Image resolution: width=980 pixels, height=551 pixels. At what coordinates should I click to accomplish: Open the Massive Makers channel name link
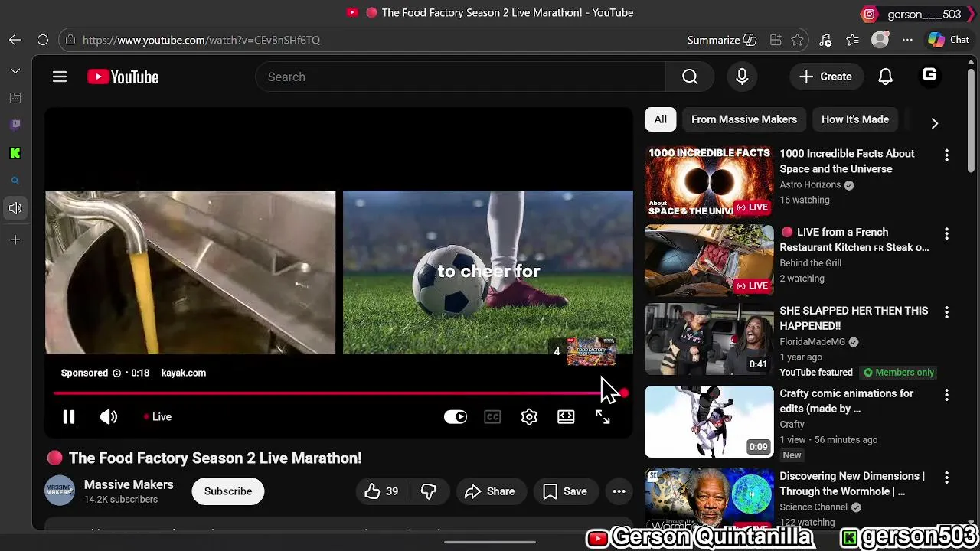coord(129,484)
